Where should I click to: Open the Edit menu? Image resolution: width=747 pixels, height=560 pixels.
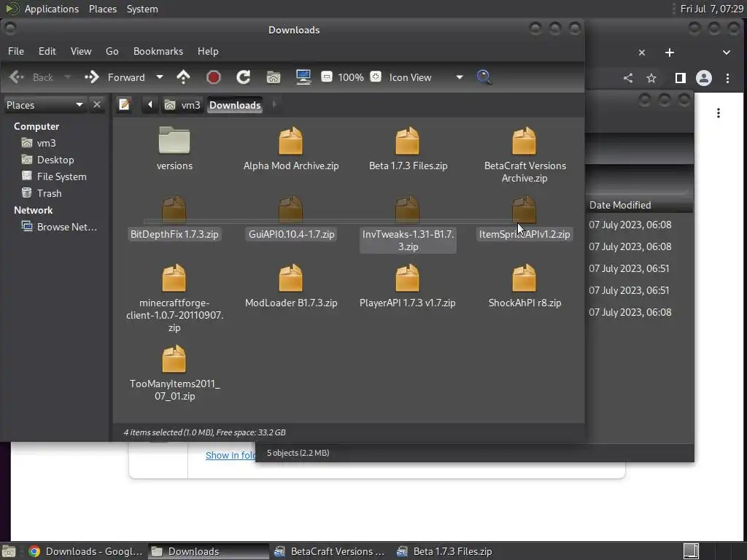pos(47,51)
